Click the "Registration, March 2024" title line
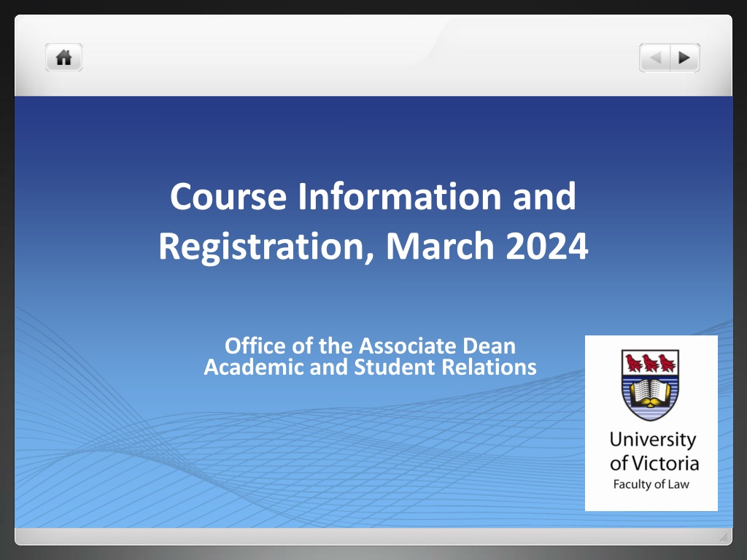The width and height of the screenshot is (747, 560). (373, 246)
